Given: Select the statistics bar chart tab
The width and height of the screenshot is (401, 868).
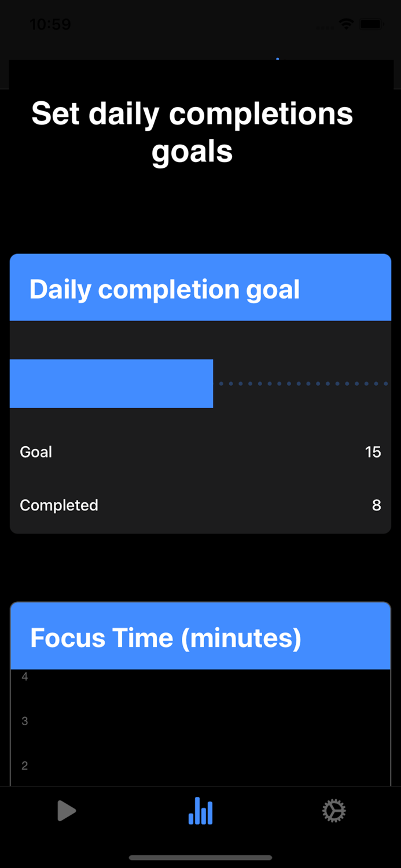Looking at the screenshot, I should pos(200,811).
